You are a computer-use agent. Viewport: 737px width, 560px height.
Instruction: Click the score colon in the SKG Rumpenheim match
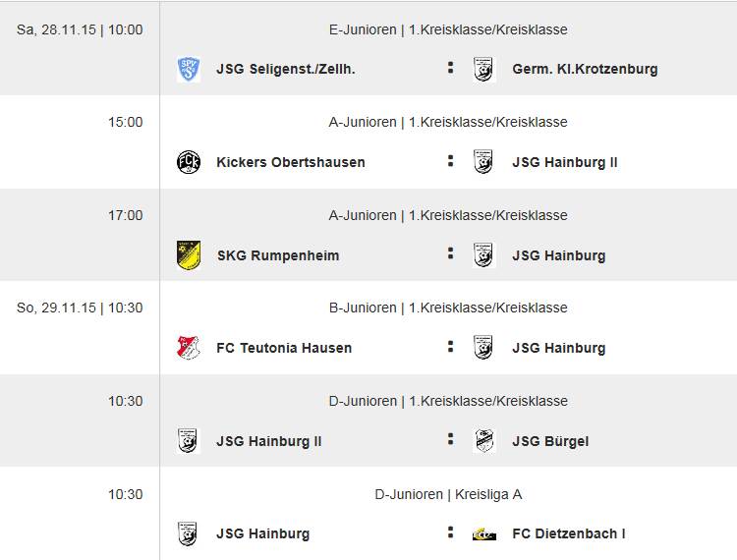[x=450, y=253]
